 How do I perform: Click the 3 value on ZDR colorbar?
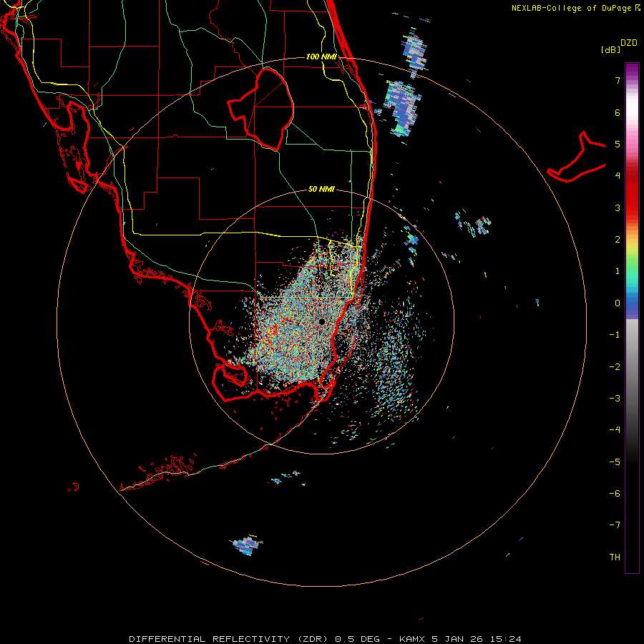[618, 208]
